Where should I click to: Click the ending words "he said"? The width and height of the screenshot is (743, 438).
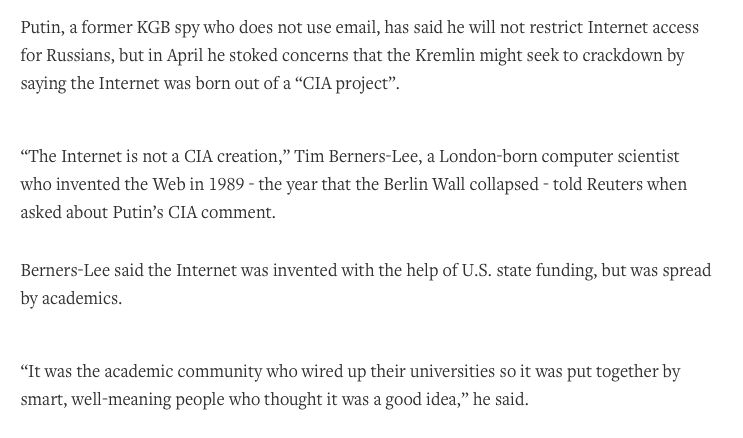[x=498, y=399]
